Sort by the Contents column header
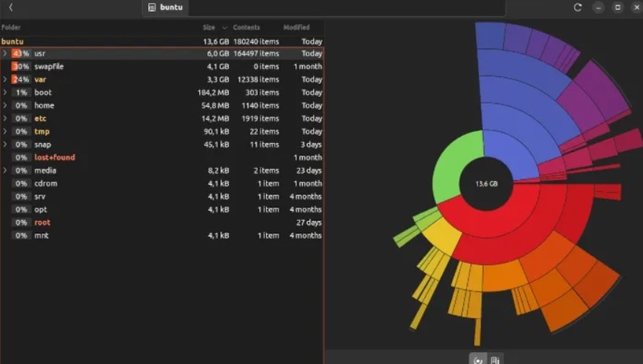Screen dimensions: 643x364 [x=247, y=27]
